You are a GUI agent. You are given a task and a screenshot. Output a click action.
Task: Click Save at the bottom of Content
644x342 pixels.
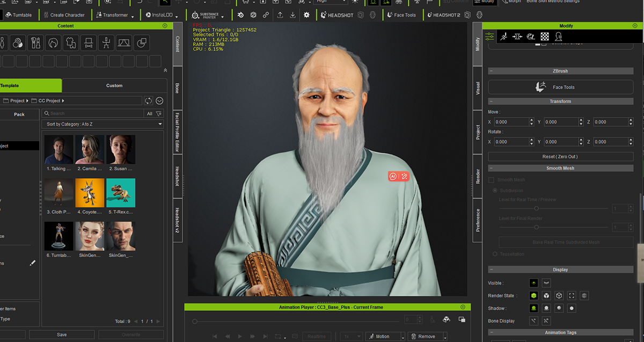(62, 334)
